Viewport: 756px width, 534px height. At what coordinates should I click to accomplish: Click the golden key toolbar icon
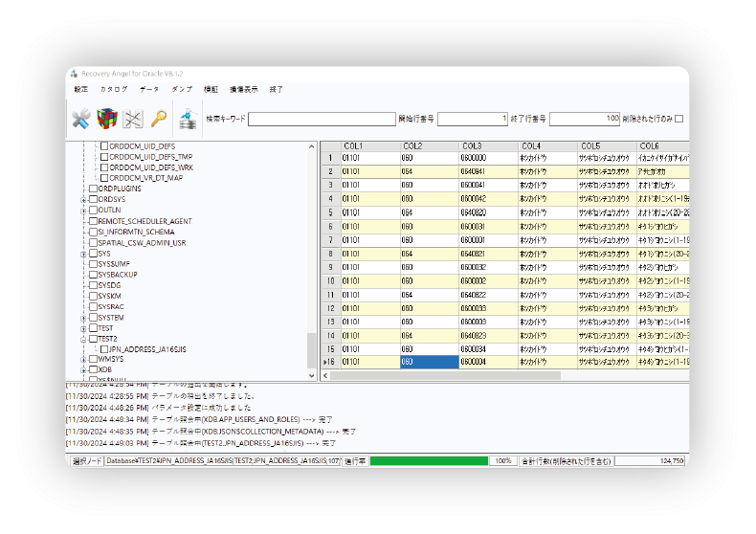click(x=159, y=119)
